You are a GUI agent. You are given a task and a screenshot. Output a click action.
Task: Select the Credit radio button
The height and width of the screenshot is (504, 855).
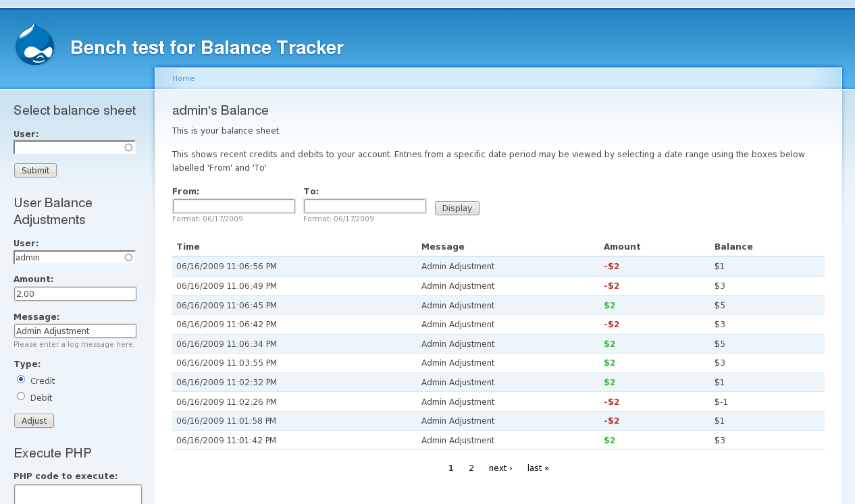[21, 380]
